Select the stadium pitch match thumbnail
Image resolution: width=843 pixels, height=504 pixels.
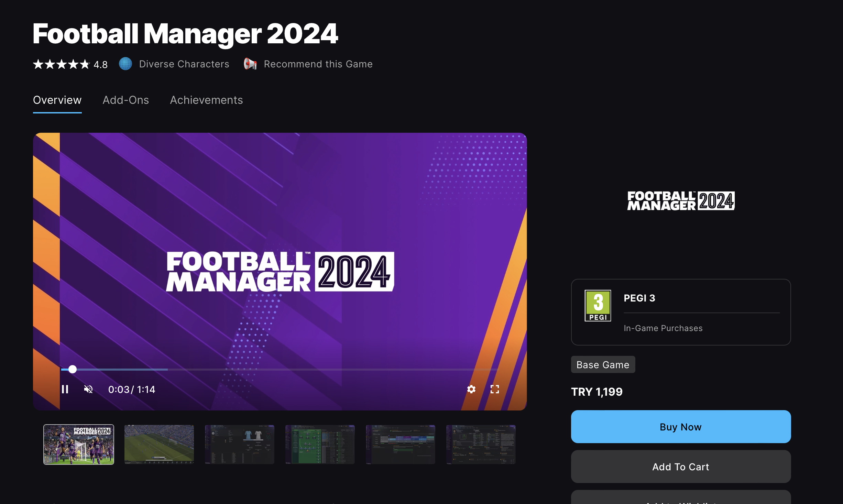(x=159, y=445)
